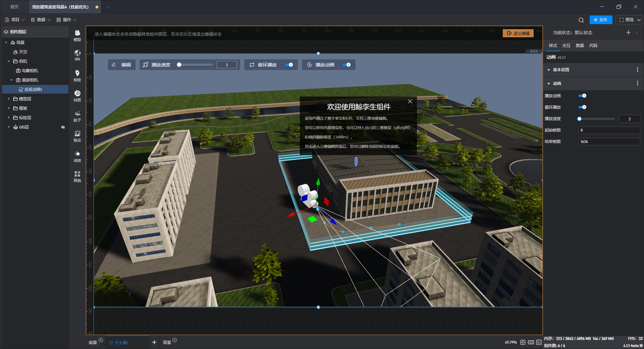Select the 材质 material icon
This screenshot has height=349, width=644.
77,95
